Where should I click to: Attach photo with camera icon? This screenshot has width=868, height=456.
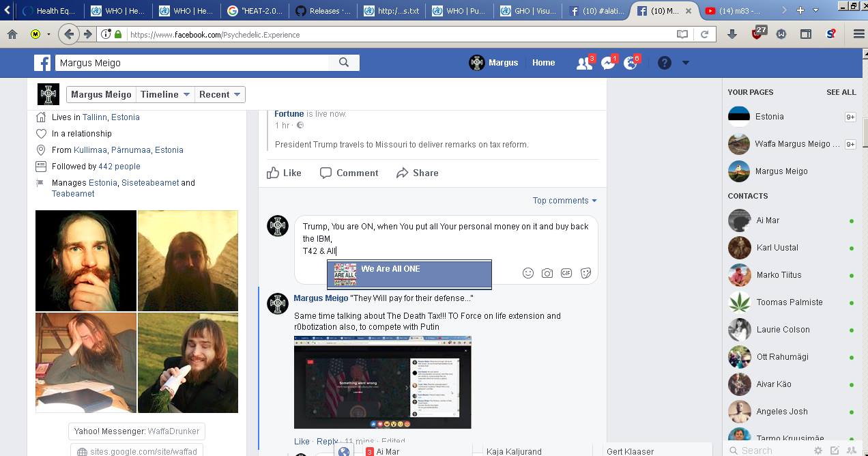pos(547,273)
